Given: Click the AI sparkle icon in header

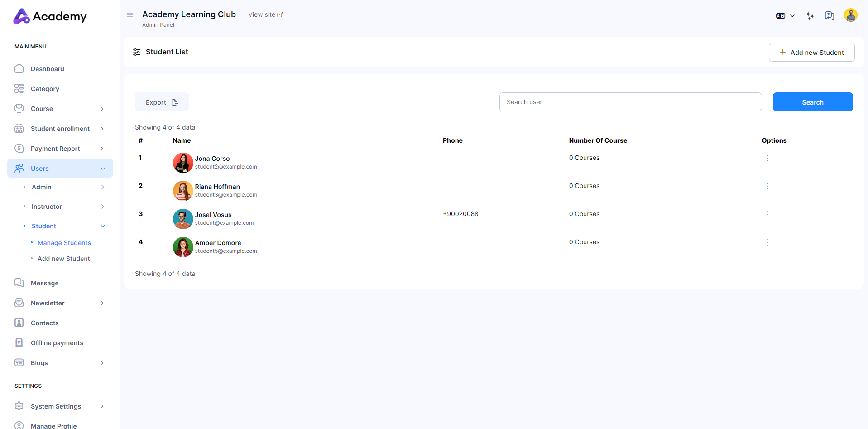Looking at the screenshot, I should point(810,16).
